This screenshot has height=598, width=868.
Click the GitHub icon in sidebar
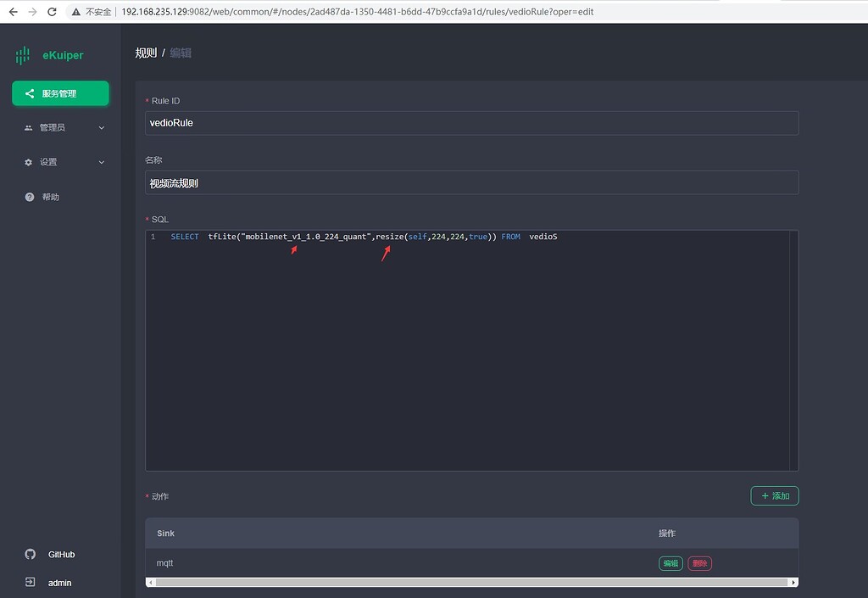[31, 554]
